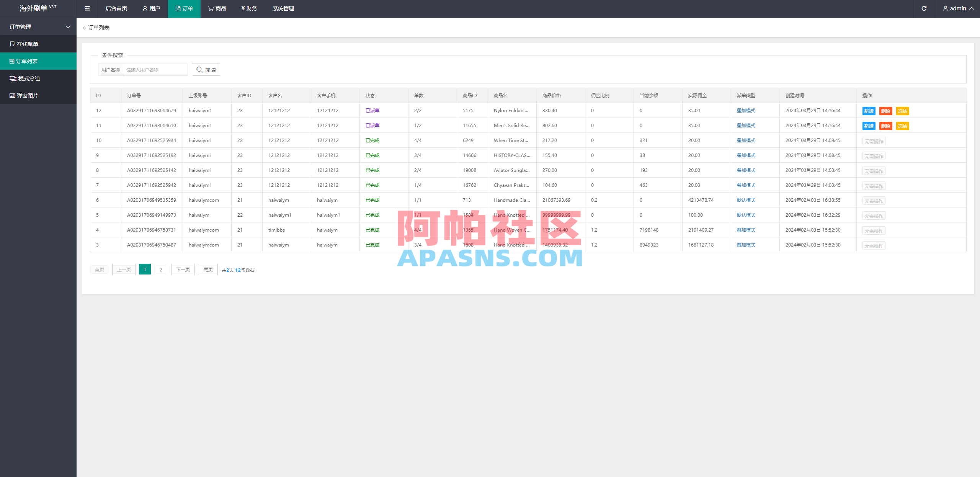
Task: Click the admin user profile icon
Action: [945, 8]
